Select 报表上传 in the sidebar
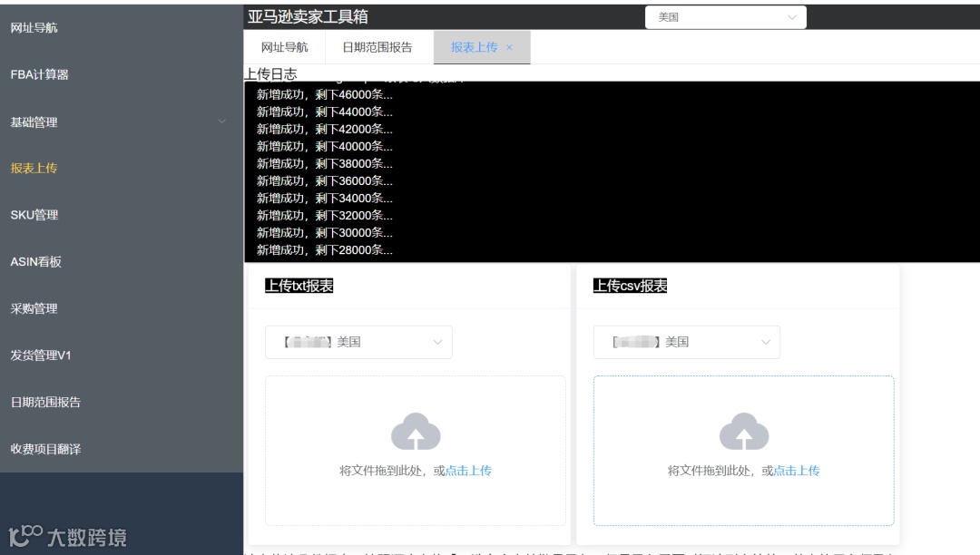The height and width of the screenshot is (555, 980). coord(34,168)
